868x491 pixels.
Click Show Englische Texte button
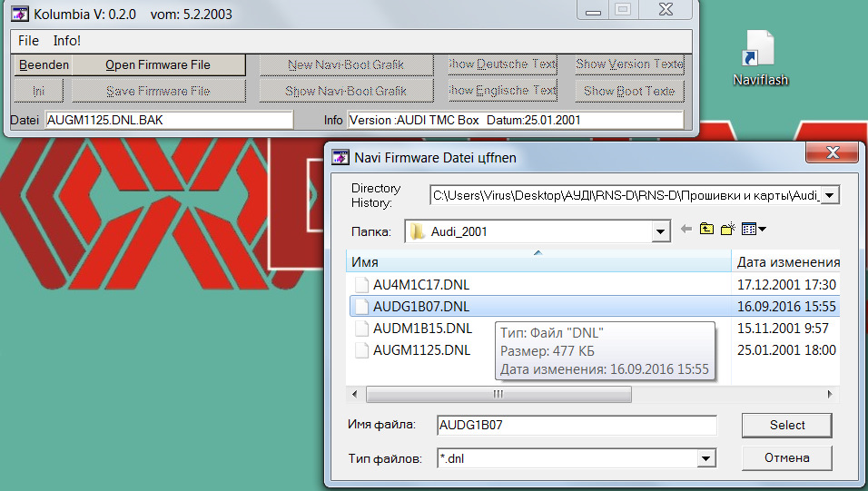(503, 90)
